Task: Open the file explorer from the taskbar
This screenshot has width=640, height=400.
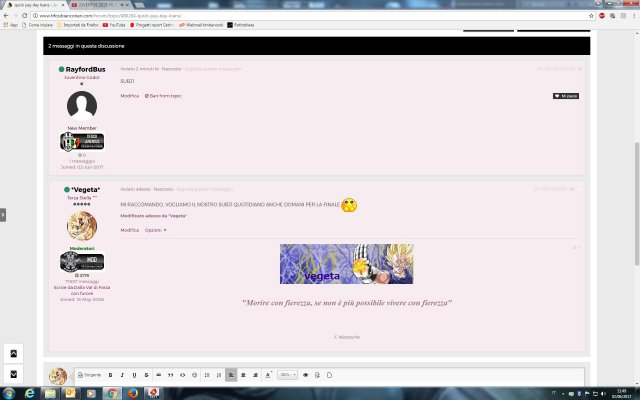Action: click(x=50, y=393)
